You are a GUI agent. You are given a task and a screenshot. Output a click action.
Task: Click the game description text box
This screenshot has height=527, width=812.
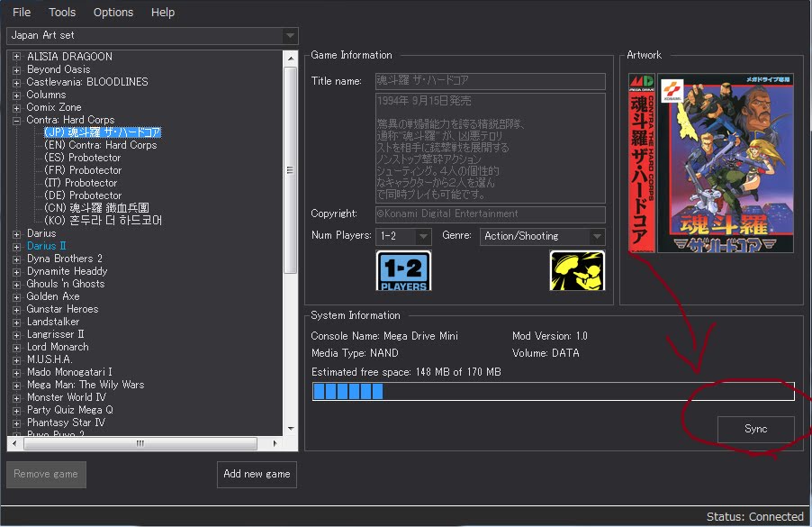(x=491, y=149)
